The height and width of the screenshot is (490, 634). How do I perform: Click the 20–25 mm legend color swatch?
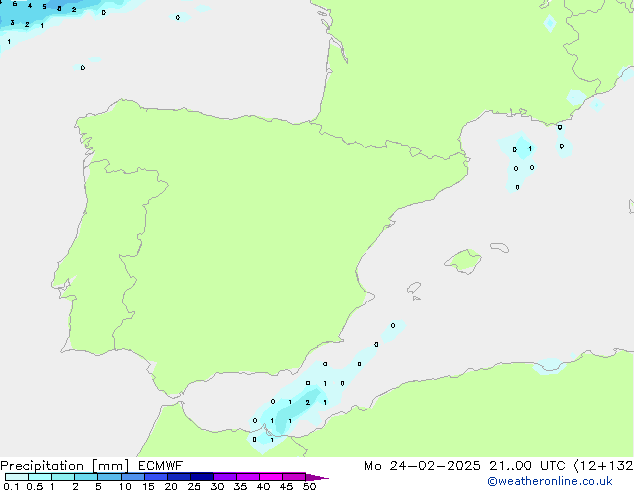click(178, 477)
